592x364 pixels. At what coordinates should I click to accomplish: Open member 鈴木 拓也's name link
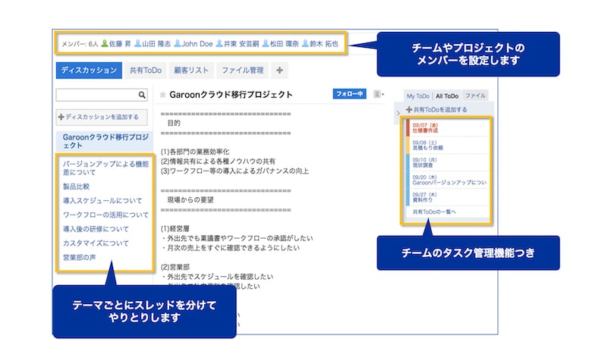[323, 44]
